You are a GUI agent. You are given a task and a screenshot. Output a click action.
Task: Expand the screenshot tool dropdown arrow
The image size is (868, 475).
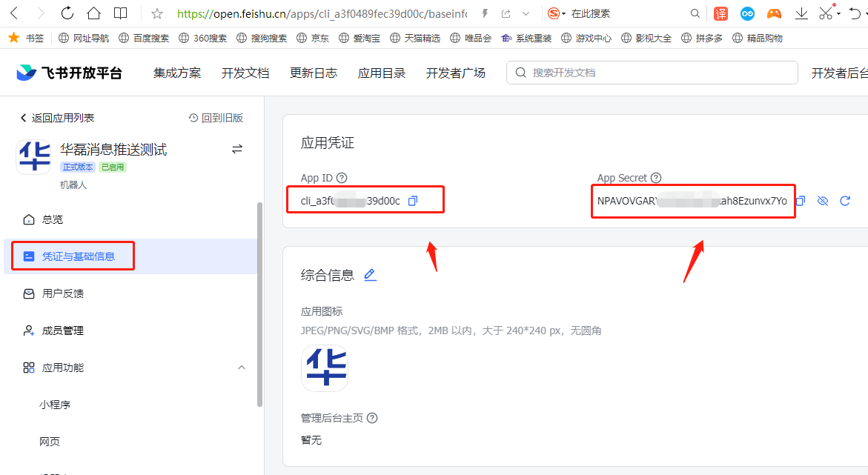click(838, 14)
